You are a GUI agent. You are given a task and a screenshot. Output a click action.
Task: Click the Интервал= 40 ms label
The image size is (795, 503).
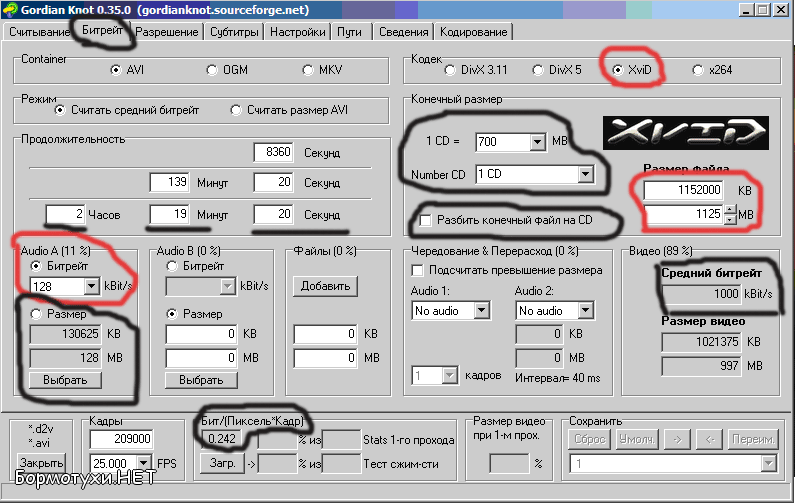557,378
